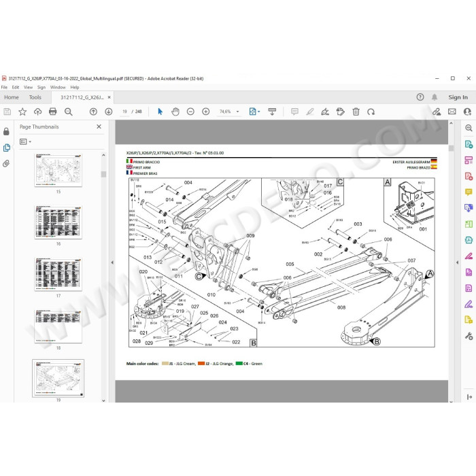Click the Save file icon

(7, 112)
